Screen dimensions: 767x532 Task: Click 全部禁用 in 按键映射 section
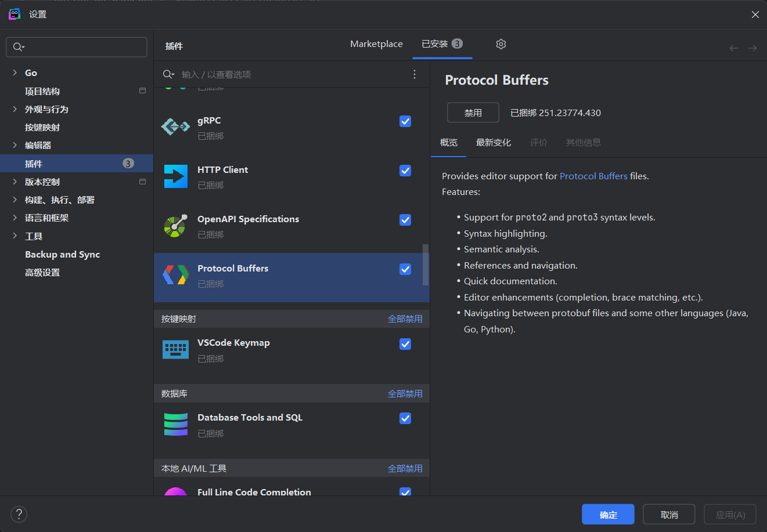click(x=405, y=319)
